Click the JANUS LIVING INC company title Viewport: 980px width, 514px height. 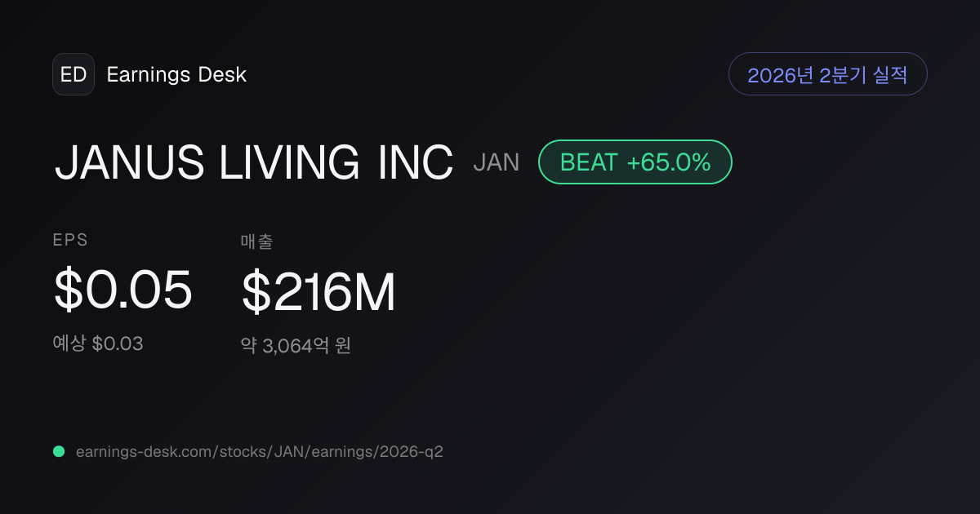point(254,162)
